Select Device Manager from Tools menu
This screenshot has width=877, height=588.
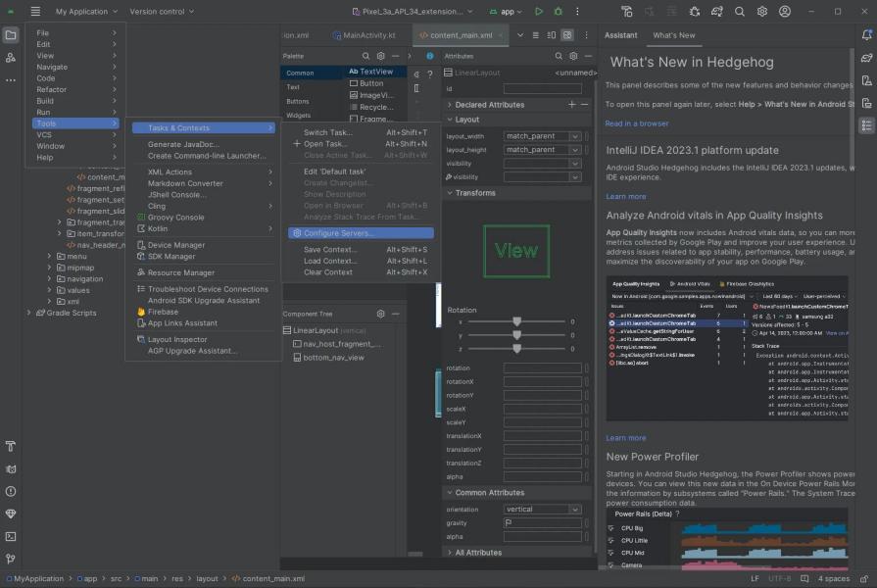pyautogui.click(x=204, y=245)
